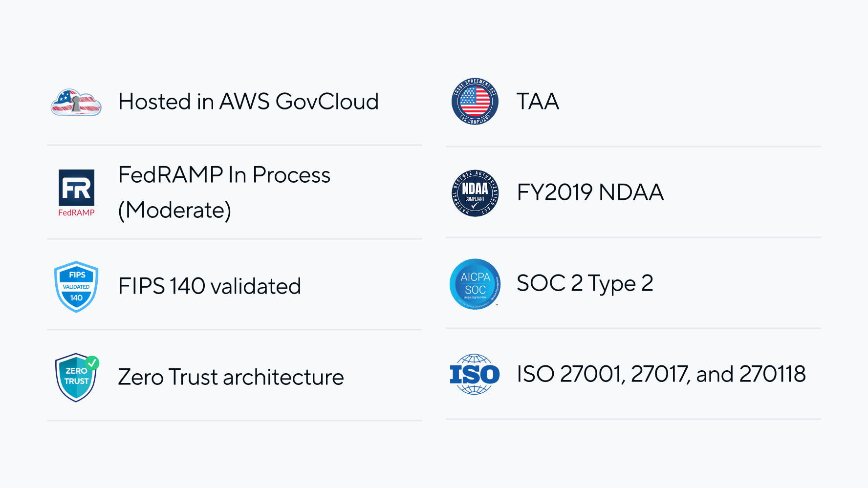Click the AWS GovCloud flag cloud icon
Viewport: 868px width, 488px height.
pos(76,102)
